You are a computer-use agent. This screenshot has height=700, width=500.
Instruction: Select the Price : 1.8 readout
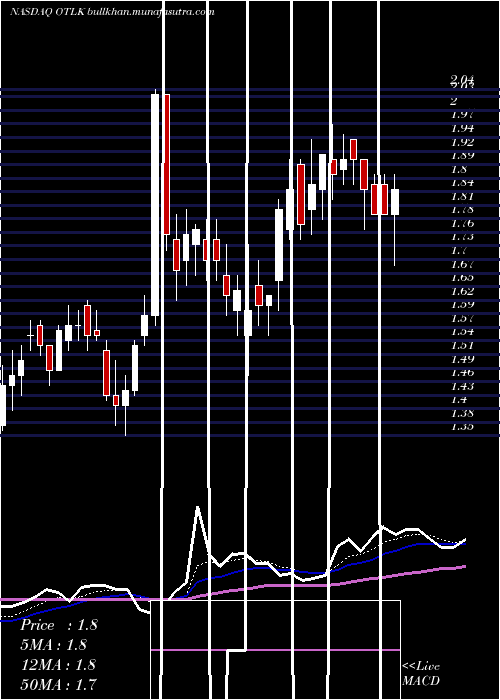[59, 625]
